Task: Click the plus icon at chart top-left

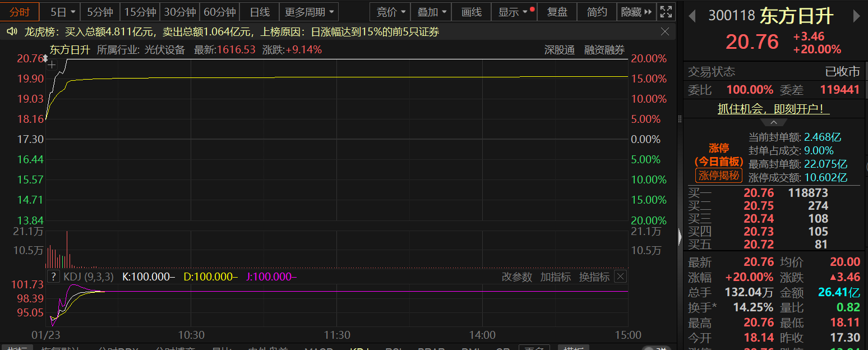Action: pos(52,65)
